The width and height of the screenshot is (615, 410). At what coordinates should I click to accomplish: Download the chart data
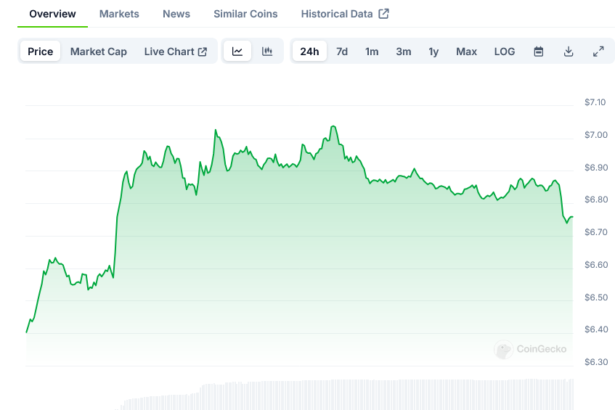tap(568, 51)
